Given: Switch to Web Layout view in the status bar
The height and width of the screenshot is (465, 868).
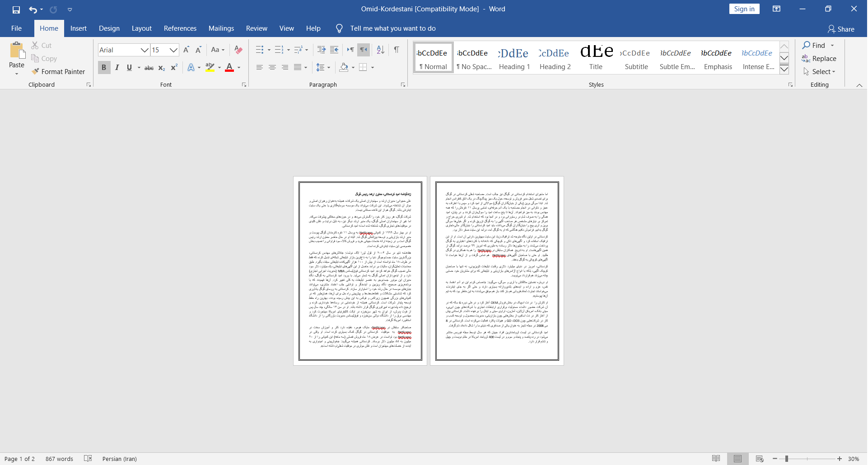Looking at the screenshot, I should (760, 459).
